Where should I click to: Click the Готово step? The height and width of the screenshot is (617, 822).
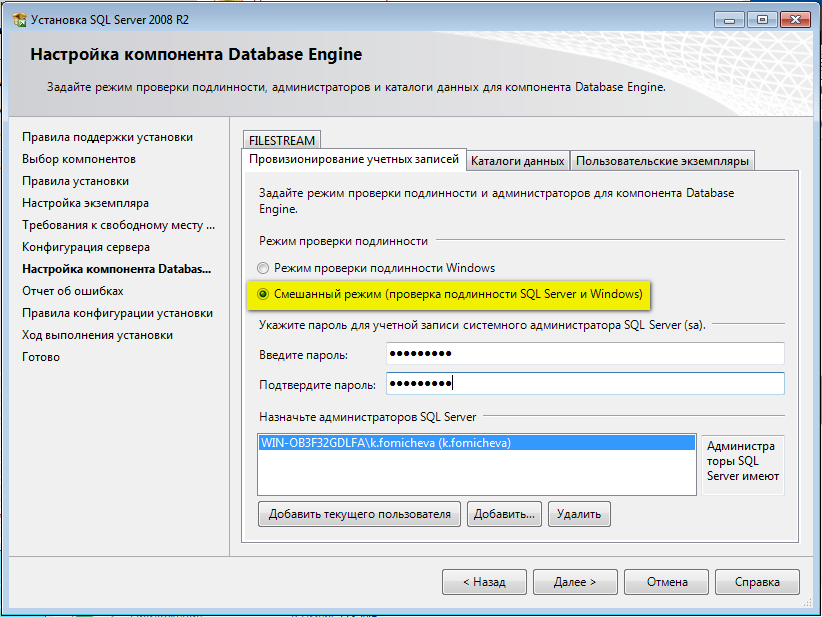41,357
